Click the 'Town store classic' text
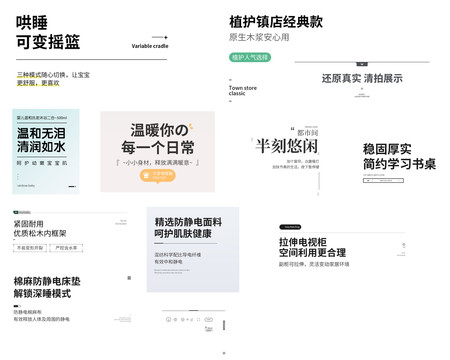 click(243, 91)
